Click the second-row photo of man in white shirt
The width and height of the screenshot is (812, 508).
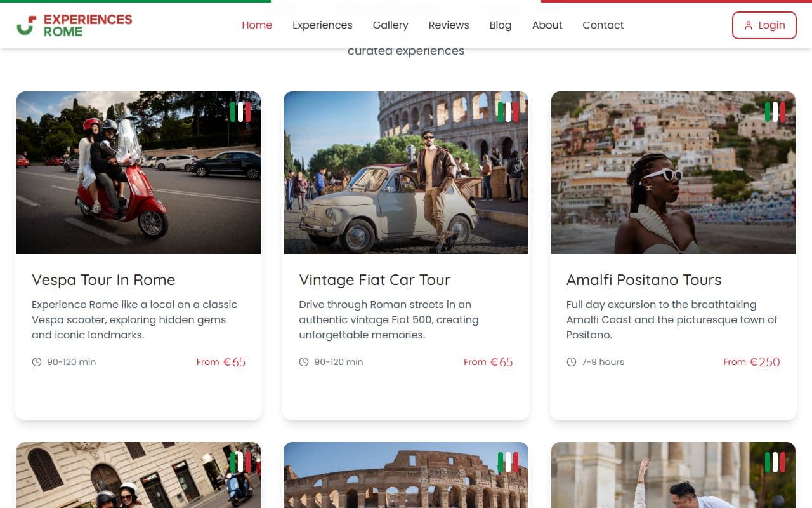pos(673,475)
